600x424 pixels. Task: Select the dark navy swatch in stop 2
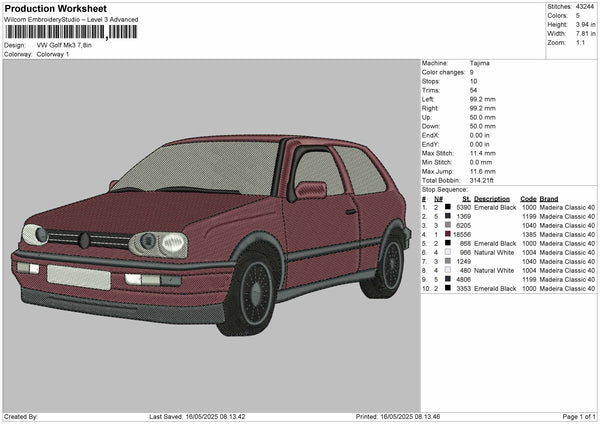click(447, 216)
